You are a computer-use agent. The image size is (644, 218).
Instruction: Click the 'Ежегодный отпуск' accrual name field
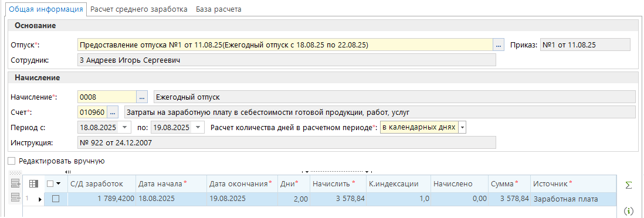pyautogui.click(x=394, y=97)
